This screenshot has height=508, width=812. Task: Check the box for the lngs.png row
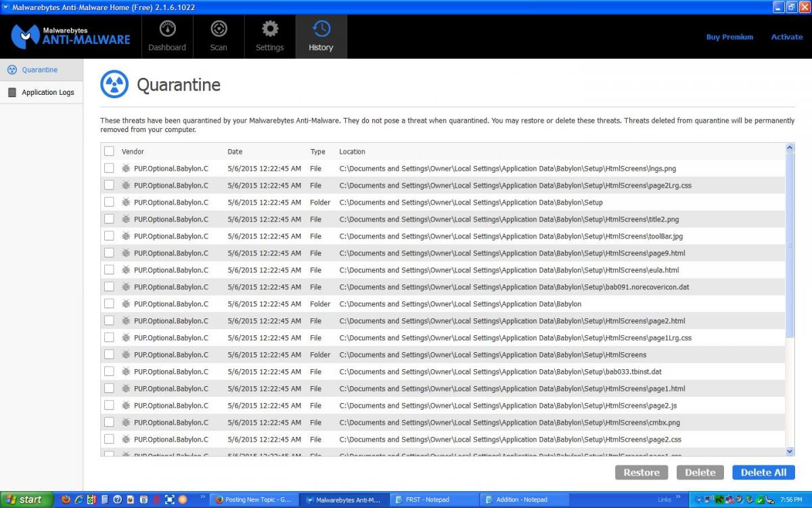pyautogui.click(x=109, y=168)
